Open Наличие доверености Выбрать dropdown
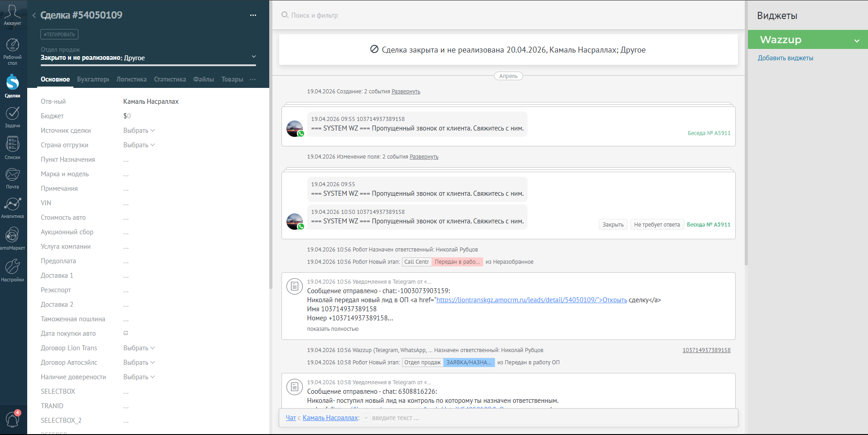Viewport: 868px width, 435px height. tap(139, 377)
